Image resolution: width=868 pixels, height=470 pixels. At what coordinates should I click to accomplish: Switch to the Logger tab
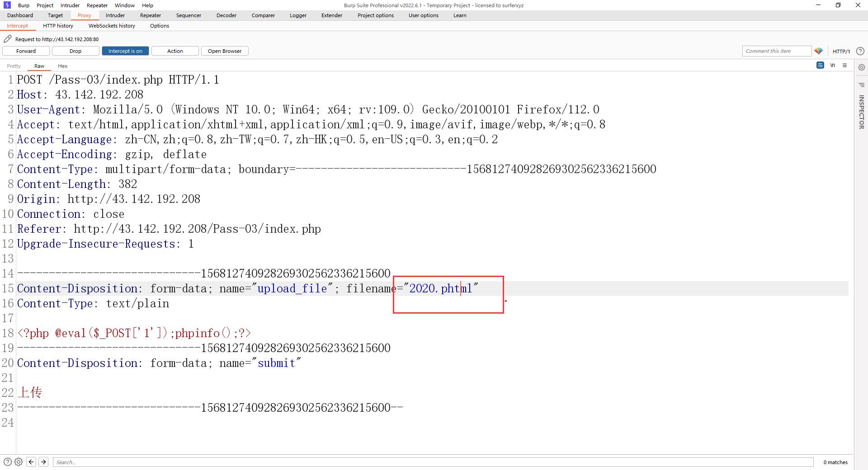[x=298, y=15]
